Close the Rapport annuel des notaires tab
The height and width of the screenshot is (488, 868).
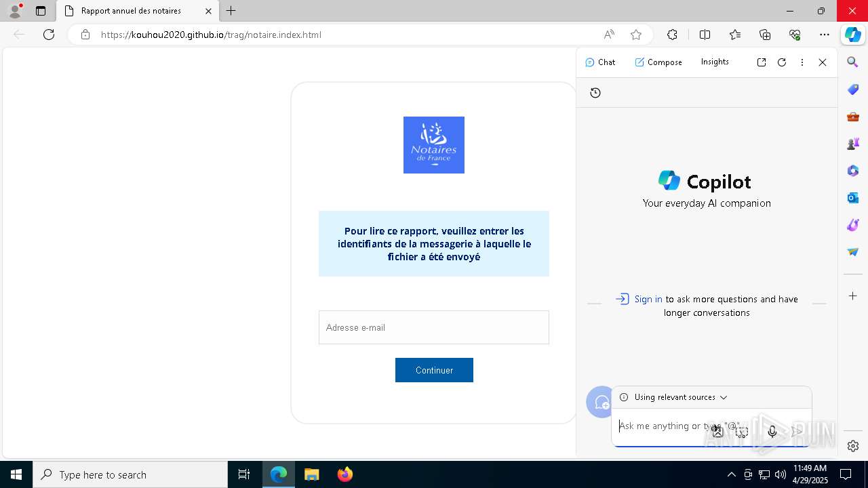(x=208, y=11)
